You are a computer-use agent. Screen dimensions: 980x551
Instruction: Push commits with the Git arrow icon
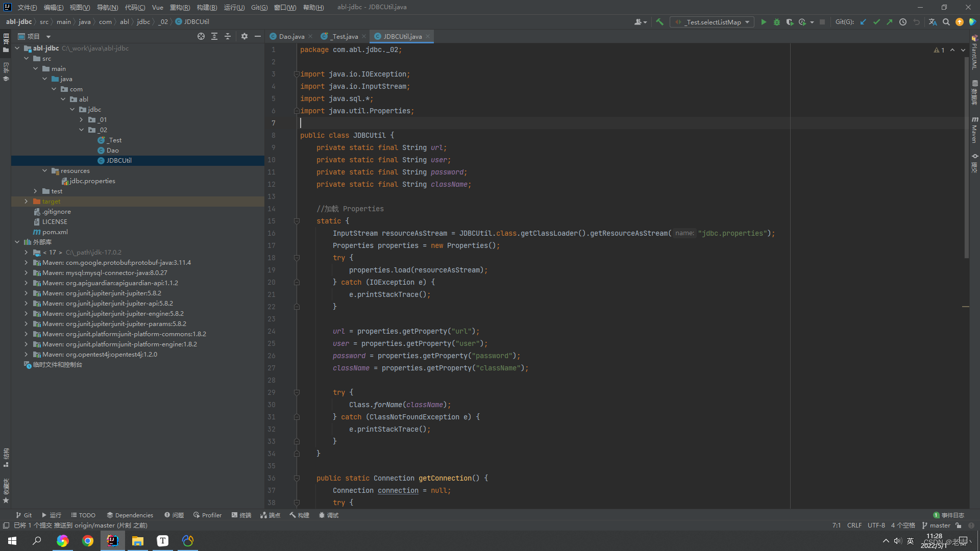click(x=889, y=22)
